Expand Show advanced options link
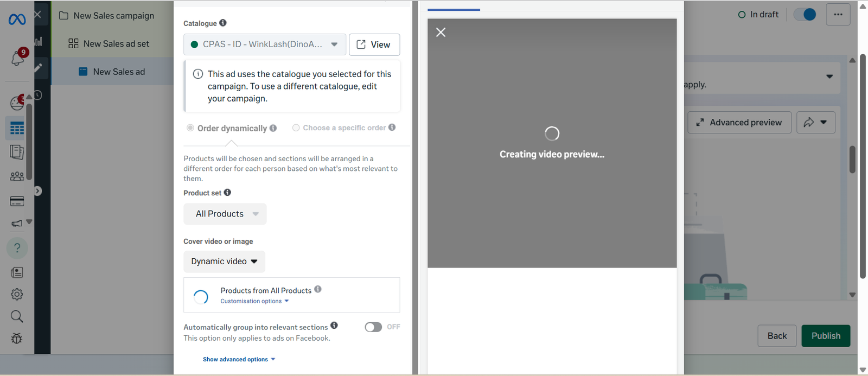Screen dimensions: 868x376 click(239, 359)
